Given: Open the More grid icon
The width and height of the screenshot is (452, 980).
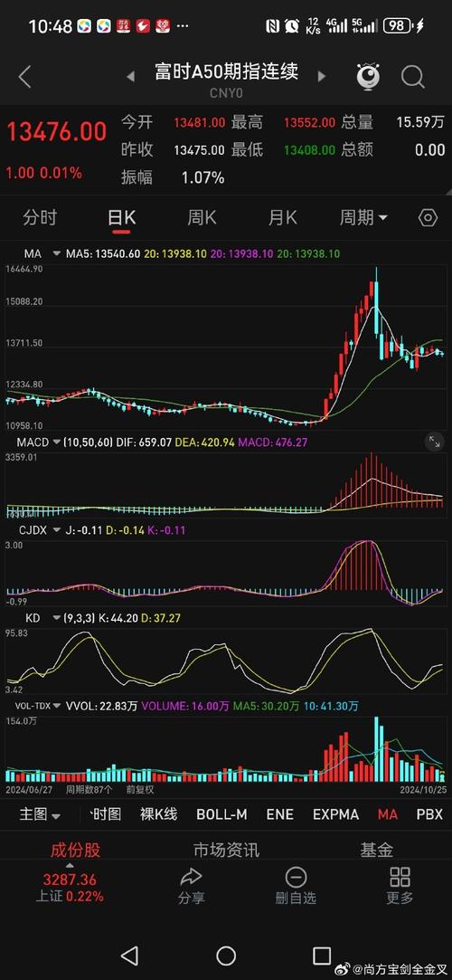Looking at the screenshot, I should (x=400, y=877).
